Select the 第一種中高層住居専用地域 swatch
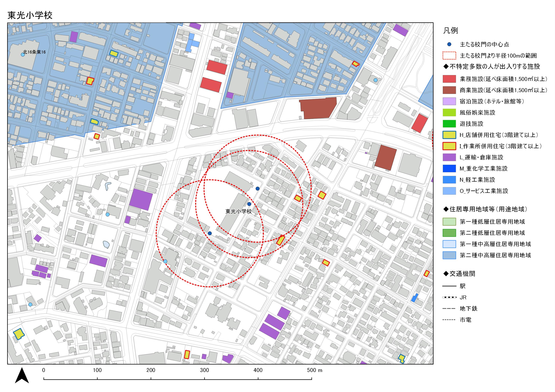 pyautogui.click(x=449, y=244)
